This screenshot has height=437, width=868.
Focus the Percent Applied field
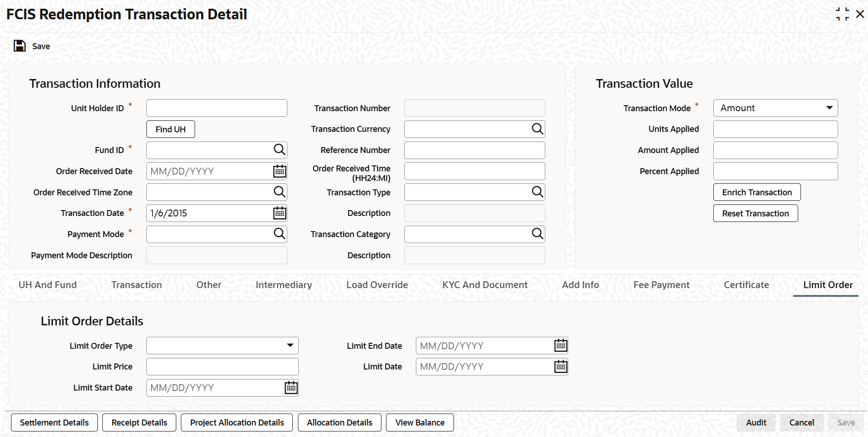(x=775, y=171)
